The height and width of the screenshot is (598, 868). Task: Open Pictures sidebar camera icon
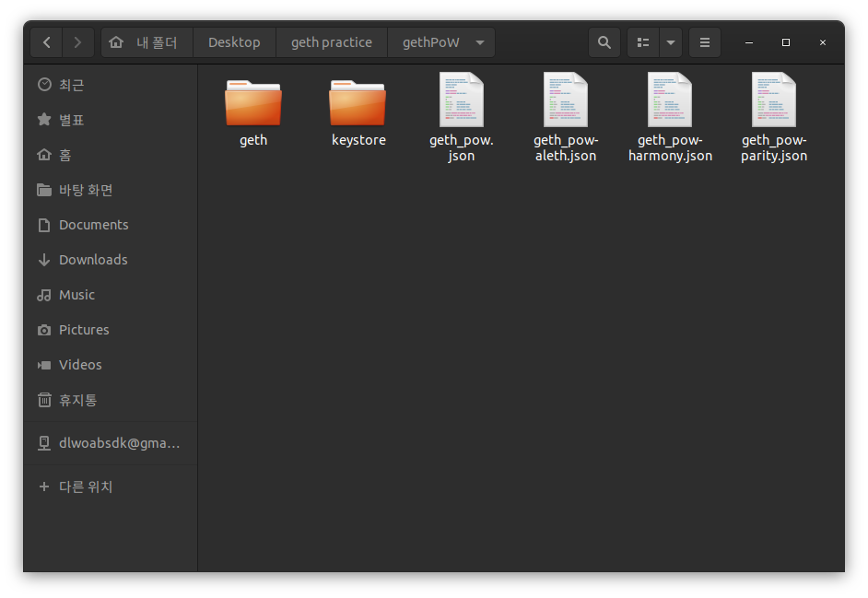coord(44,330)
